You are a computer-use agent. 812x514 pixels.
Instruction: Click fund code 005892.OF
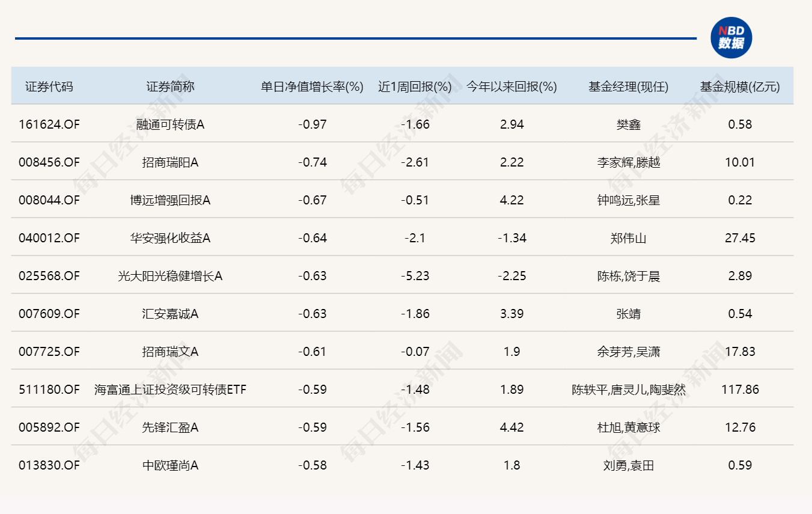(49, 427)
